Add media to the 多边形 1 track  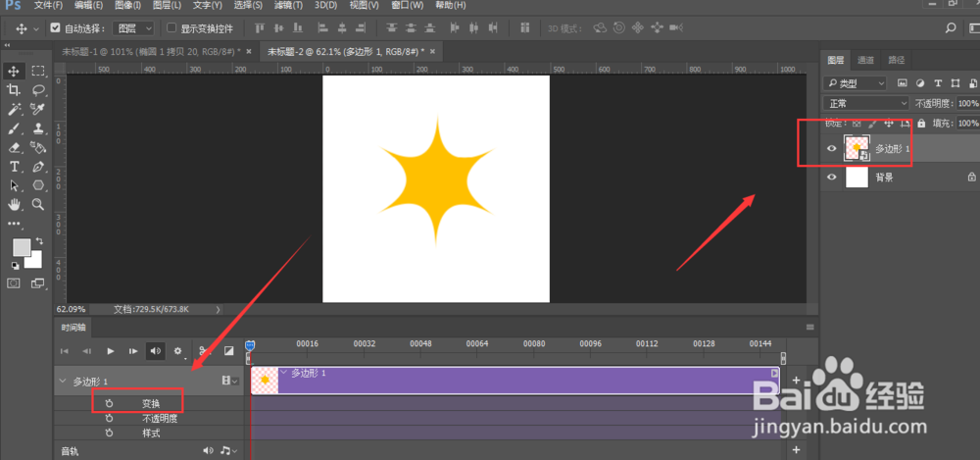click(x=796, y=380)
